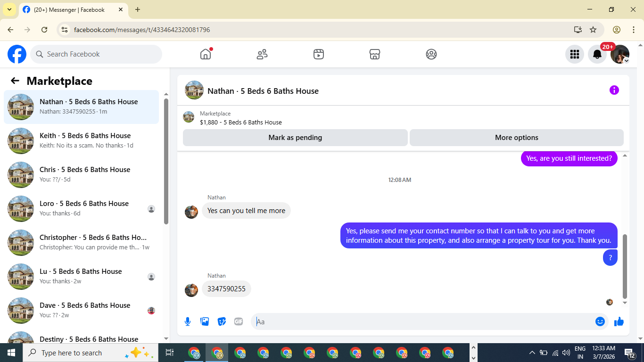
Task: Open a new browser tab
Action: 138,9
